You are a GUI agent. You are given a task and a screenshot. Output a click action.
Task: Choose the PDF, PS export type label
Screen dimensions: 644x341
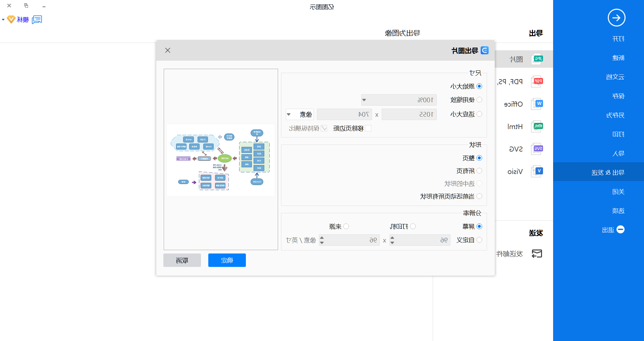pyautogui.click(x=510, y=82)
